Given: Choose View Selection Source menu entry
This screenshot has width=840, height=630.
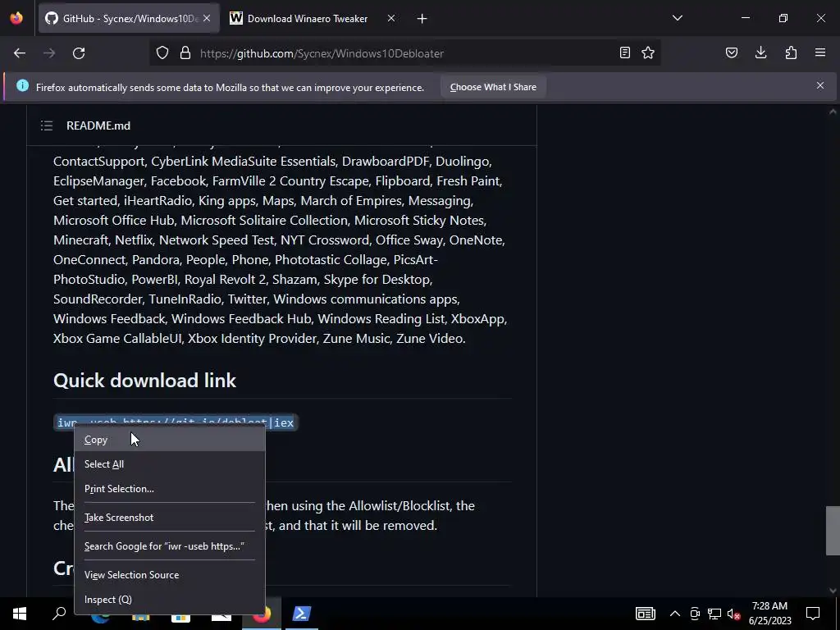Looking at the screenshot, I should [x=169, y=575].
